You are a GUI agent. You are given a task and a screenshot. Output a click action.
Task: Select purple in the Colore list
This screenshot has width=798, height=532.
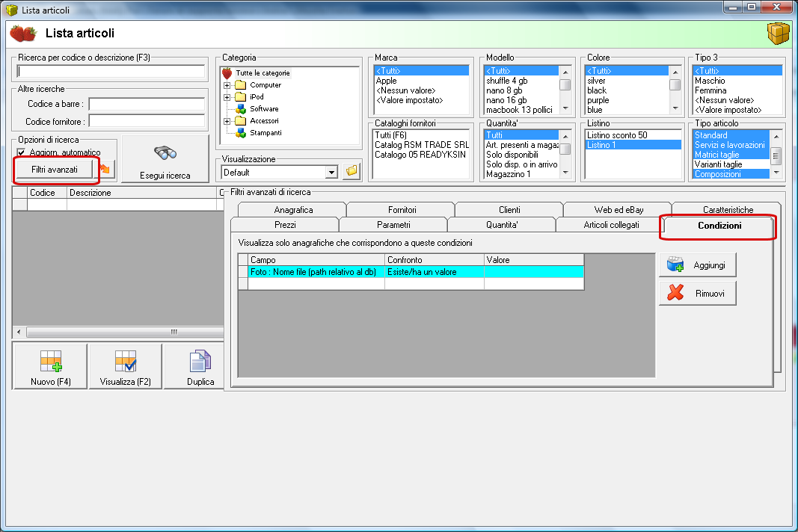coord(627,100)
